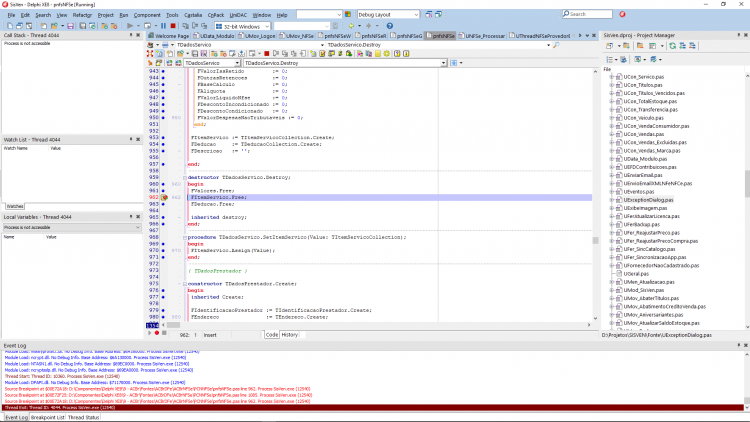Expand the UCon_Servico.pas tree node
The height and width of the screenshot is (422, 750).
611,77
